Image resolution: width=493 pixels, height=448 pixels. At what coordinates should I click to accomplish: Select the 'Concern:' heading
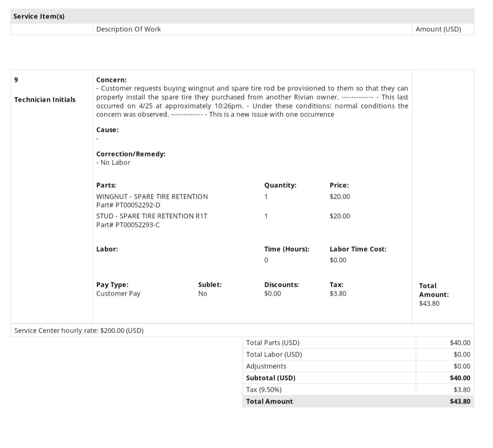[x=111, y=80]
